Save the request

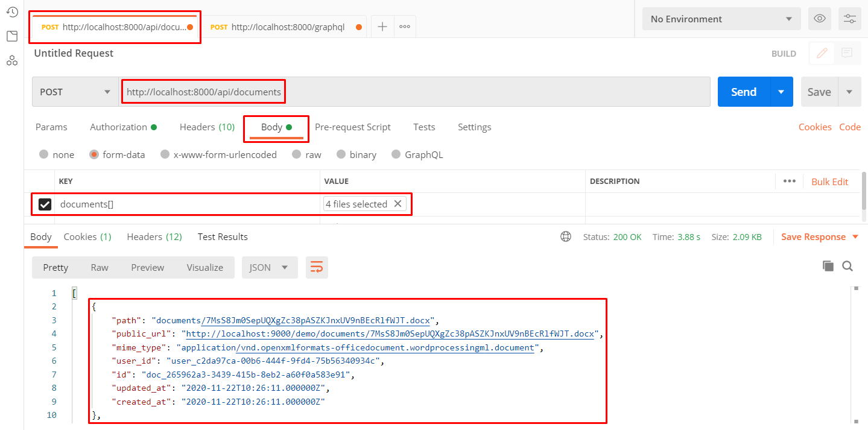pyautogui.click(x=819, y=92)
